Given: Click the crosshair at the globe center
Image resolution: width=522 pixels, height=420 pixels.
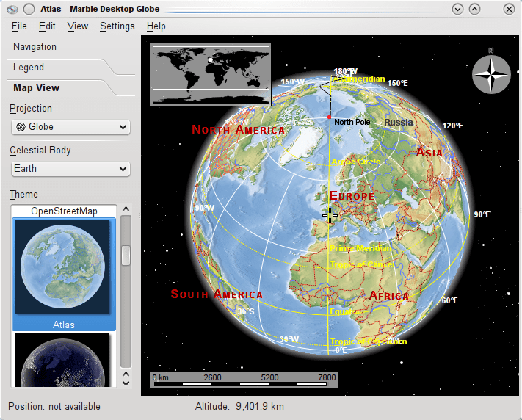Looking at the screenshot, I should coord(330,215).
